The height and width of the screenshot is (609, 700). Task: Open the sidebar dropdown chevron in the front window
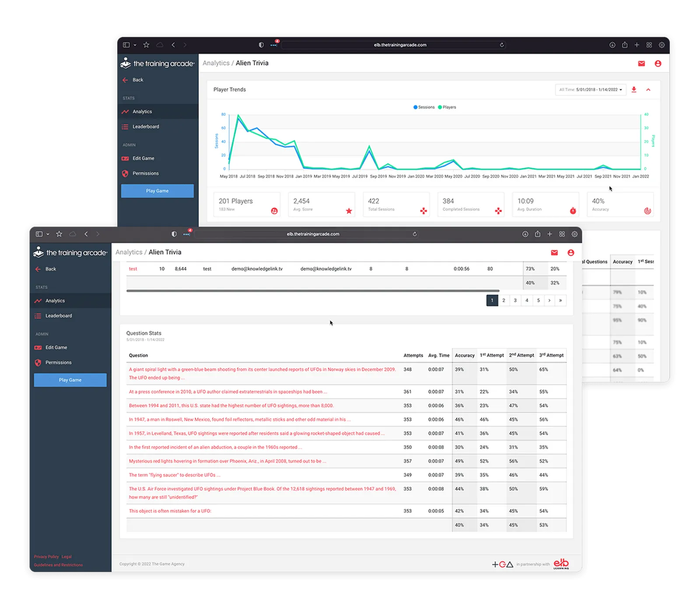point(48,234)
